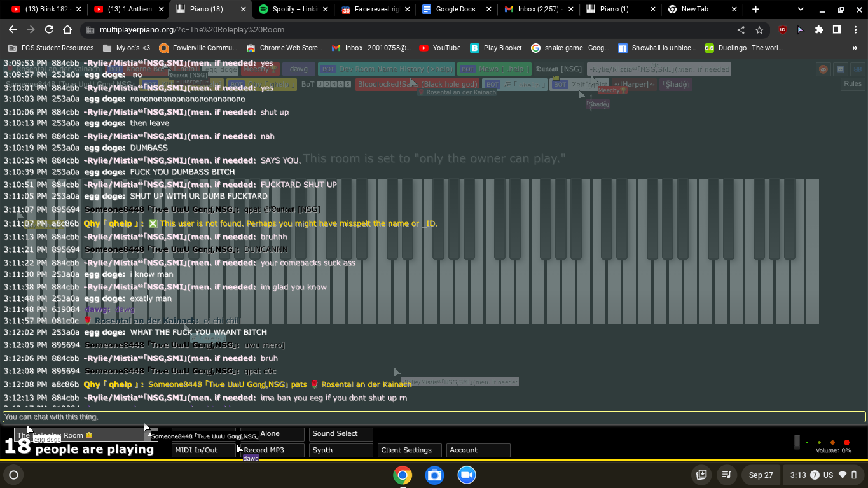The height and width of the screenshot is (488, 868).
Task: Open Chrome from the shelf
Action: [x=402, y=475]
